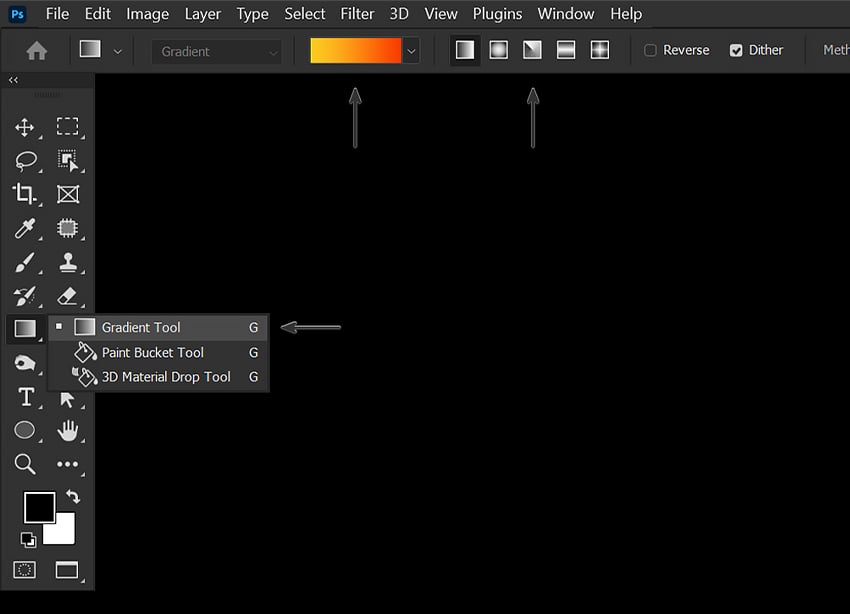The width and height of the screenshot is (850, 614).
Task: Activate the Crop tool
Action: coord(26,194)
